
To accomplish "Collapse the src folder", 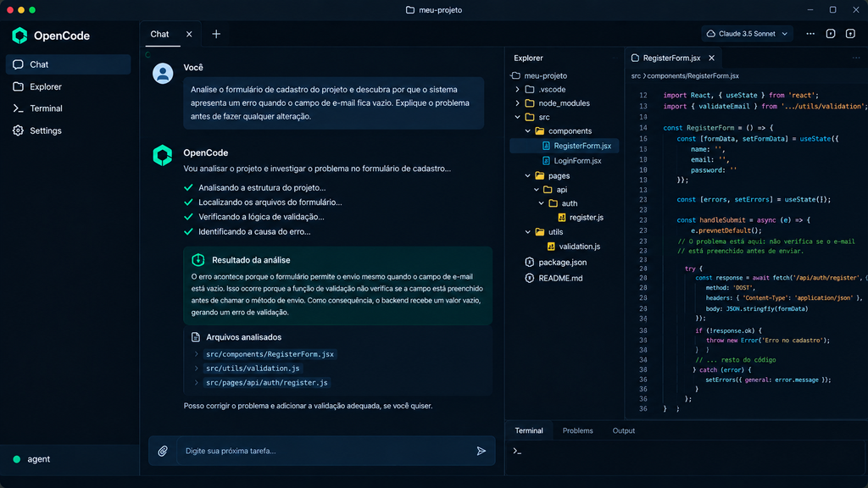I will tap(518, 117).
